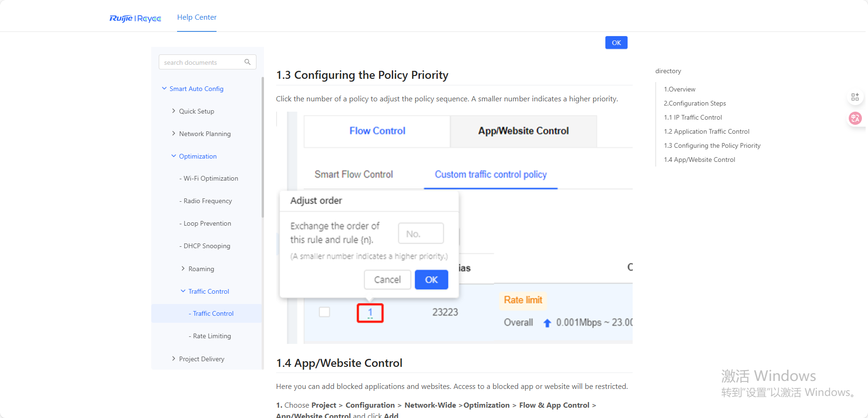Expand the Project Delivery section
Viewport: 868px width, 418px height.
coord(173,358)
